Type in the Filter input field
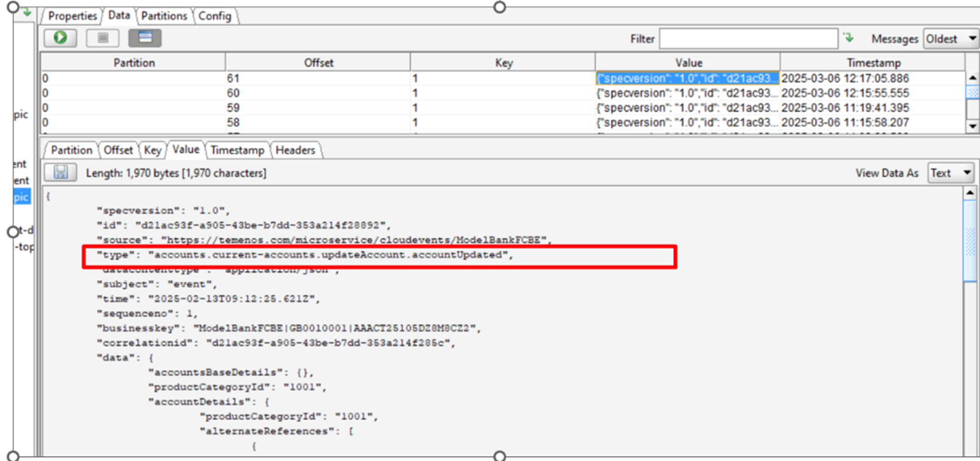The width and height of the screenshot is (980, 461). click(x=748, y=39)
